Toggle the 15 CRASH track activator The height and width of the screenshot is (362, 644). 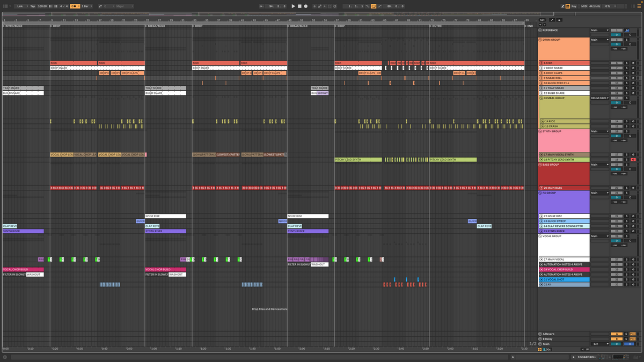[x=617, y=127]
